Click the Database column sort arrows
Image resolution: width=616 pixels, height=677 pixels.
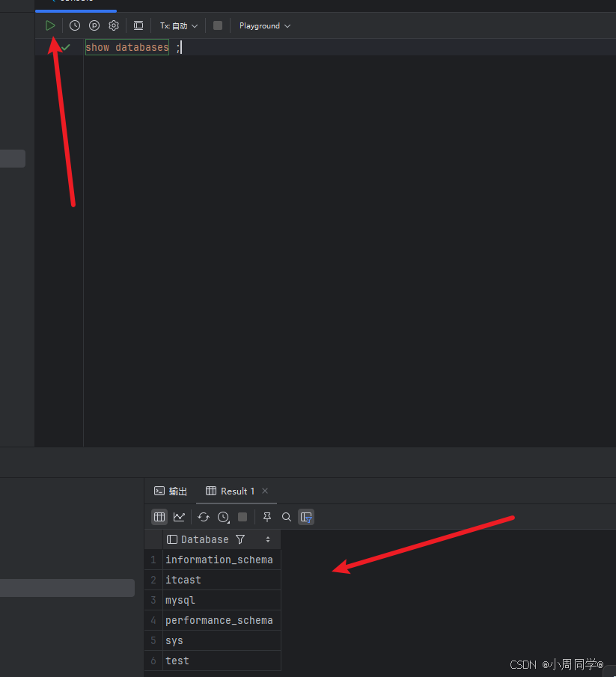(268, 539)
